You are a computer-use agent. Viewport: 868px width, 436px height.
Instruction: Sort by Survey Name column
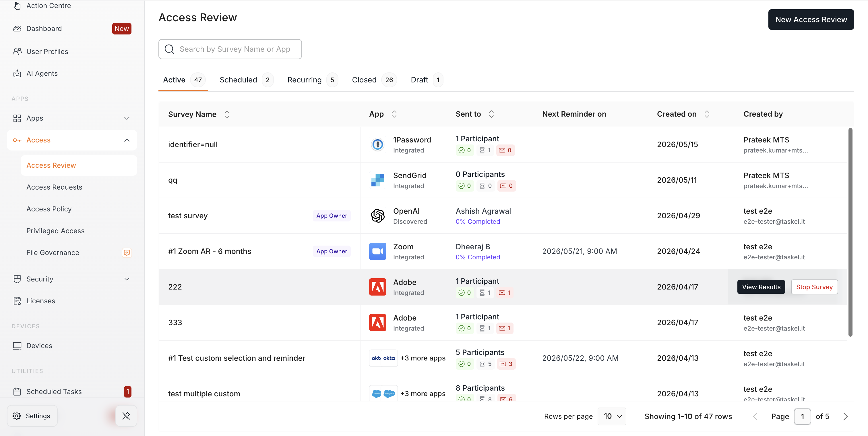pyautogui.click(x=227, y=114)
